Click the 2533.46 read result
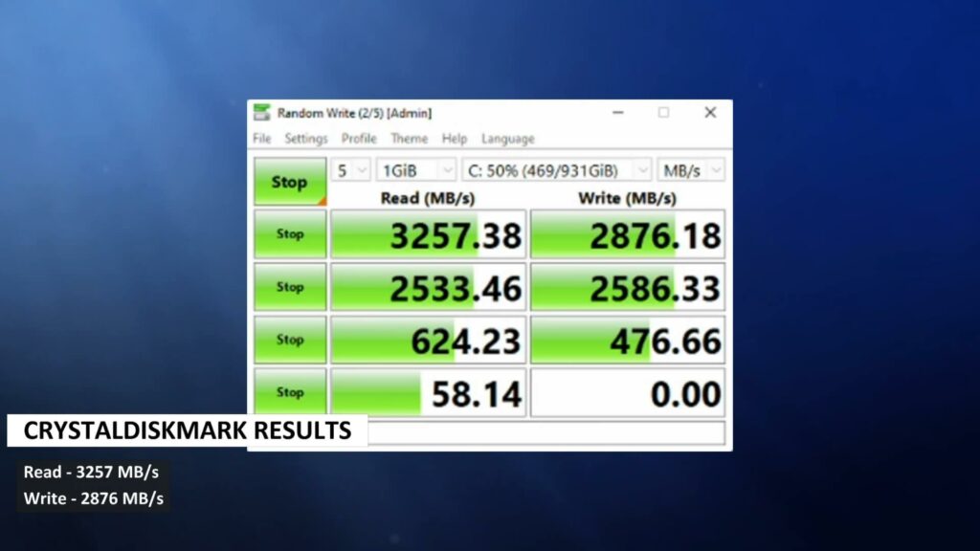This screenshot has width=980, height=551. 428,287
